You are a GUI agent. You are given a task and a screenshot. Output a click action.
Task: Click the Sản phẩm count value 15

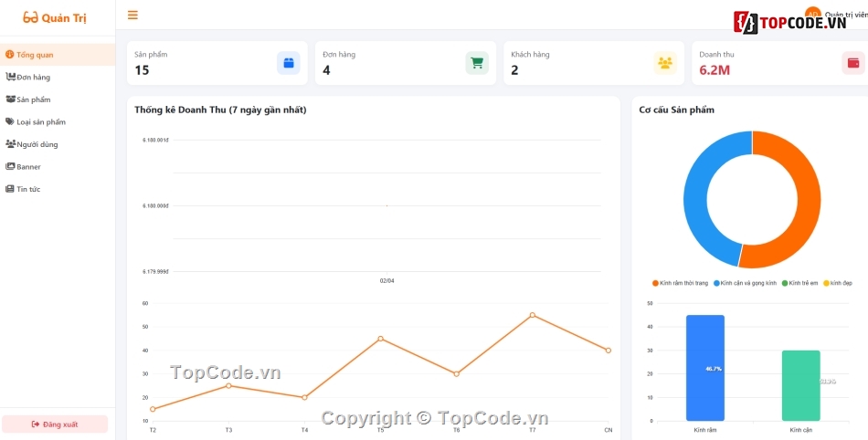[142, 70]
